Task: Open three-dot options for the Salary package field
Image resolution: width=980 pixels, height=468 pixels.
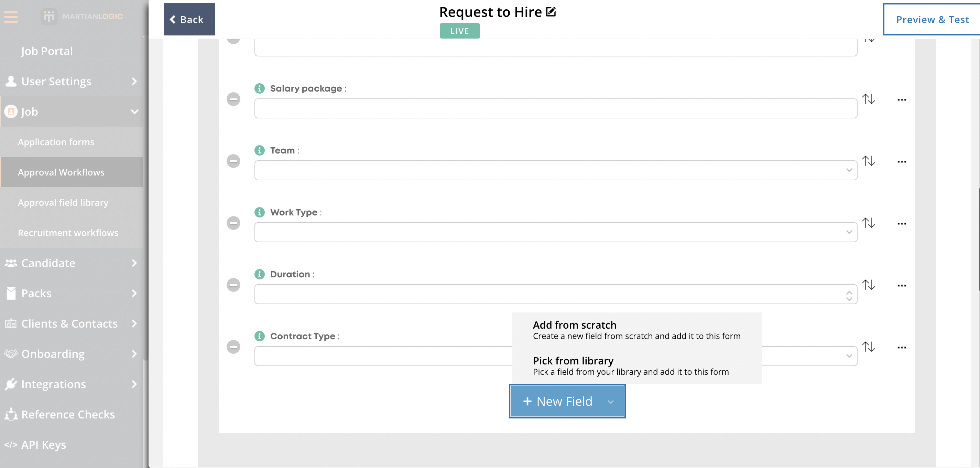Action: pos(901,100)
